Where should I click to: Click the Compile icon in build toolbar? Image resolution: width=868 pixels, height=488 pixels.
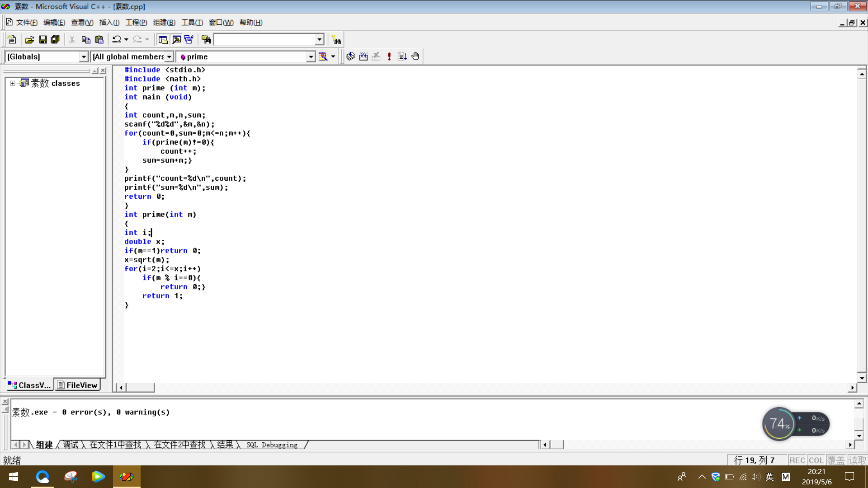[350, 56]
